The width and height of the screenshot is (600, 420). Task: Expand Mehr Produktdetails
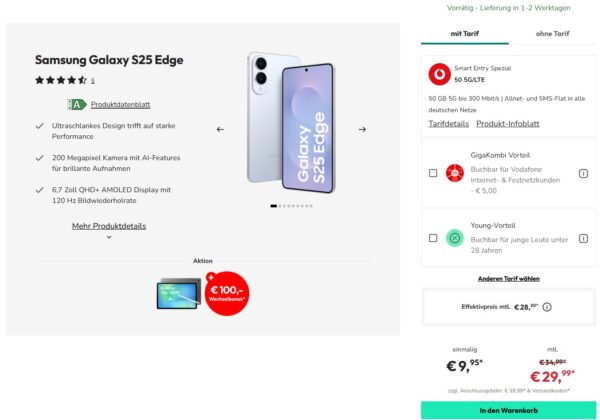(109, 226)
